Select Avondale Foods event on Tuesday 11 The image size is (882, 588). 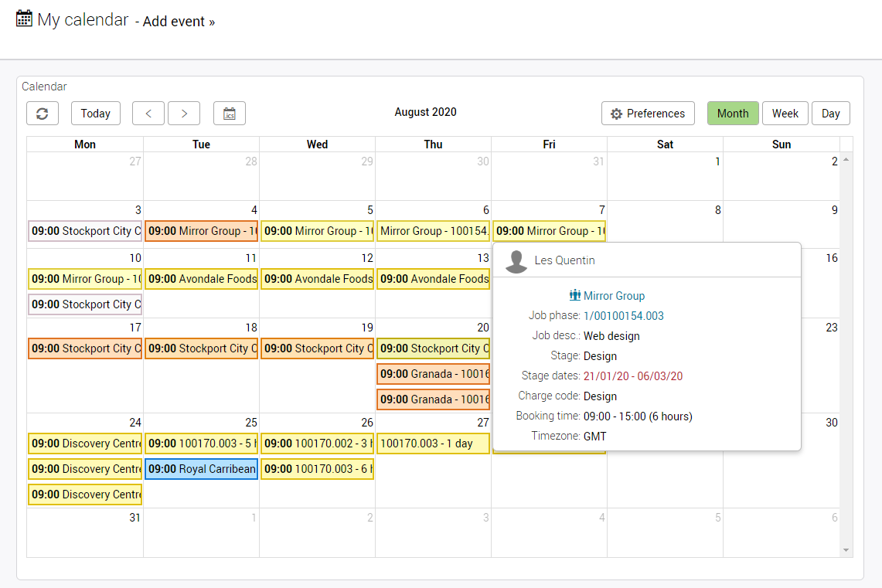pos(201,279)
